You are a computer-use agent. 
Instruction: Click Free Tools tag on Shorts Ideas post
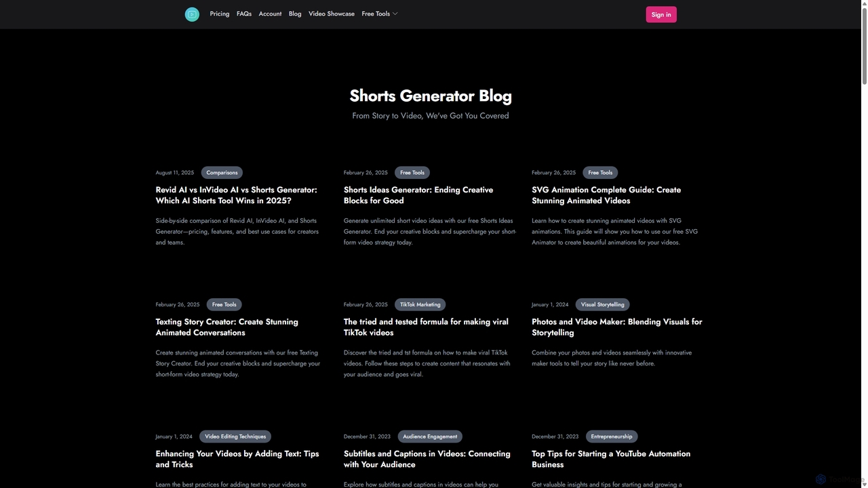pyautogui.click(x=412, y=172)
